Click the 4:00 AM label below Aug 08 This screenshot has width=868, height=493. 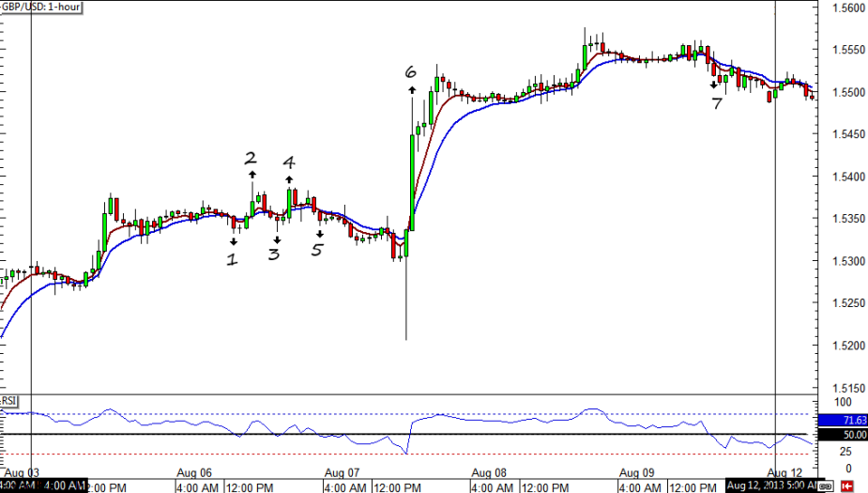click(493, 487)
